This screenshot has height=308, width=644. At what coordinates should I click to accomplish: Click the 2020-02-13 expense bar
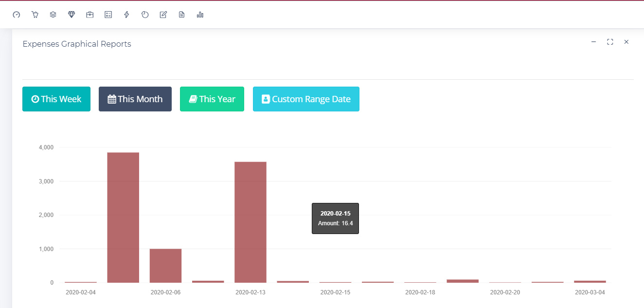[x=250, y=222]
